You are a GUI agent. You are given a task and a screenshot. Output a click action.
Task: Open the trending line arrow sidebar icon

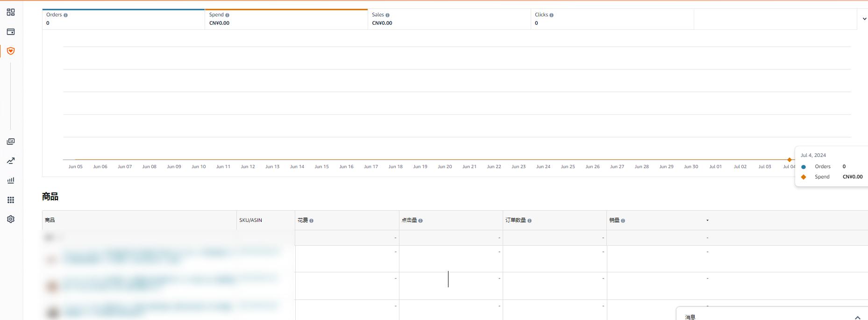[11, 161]
